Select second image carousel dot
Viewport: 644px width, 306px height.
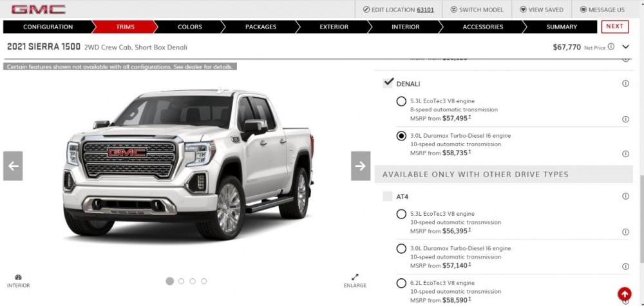pos(181,282)
